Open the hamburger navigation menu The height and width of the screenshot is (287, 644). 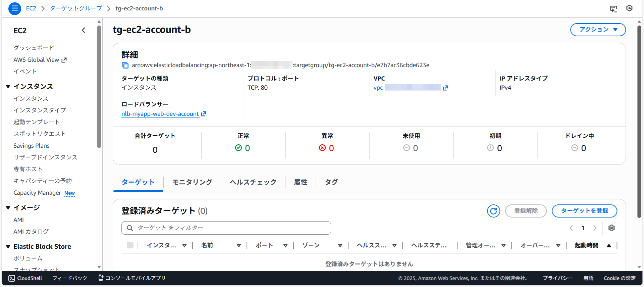pos(14,8)
